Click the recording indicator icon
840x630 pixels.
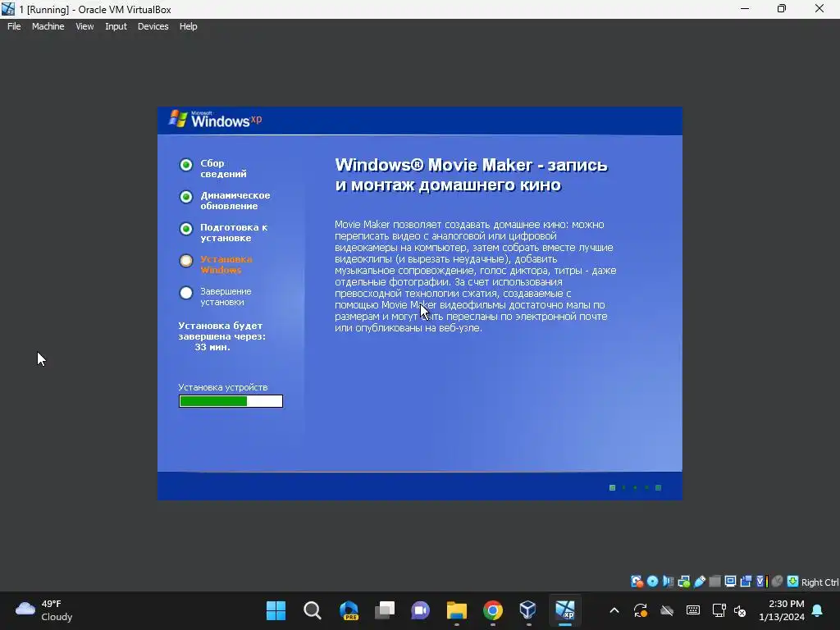[746, 582]
